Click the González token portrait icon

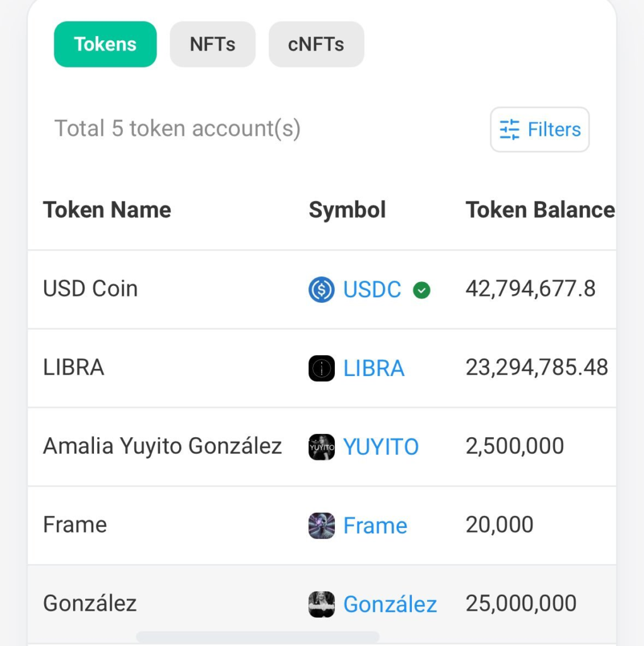[x=321, y=604]
